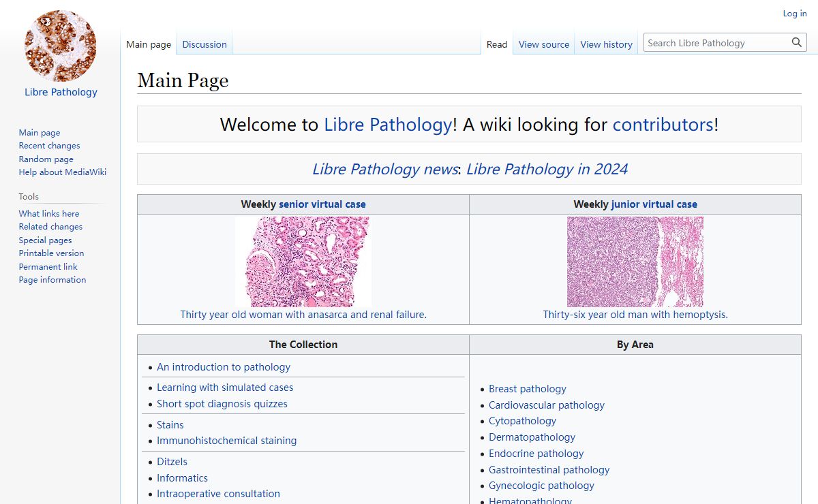Viewport: 818px width, 504px height.
Task: Click The Collection table header
Action: [303, 345]
